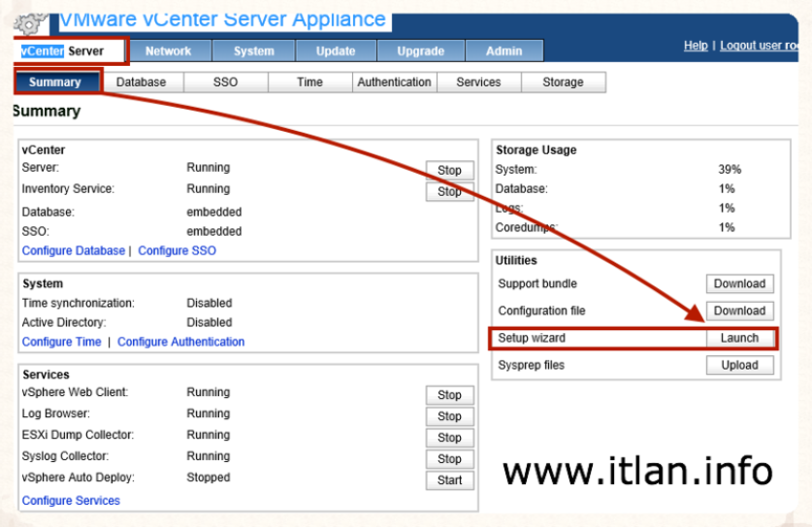The image size is (812, 527).
Task: Stop the Inventory Service
Action: [x=449, y=192]
